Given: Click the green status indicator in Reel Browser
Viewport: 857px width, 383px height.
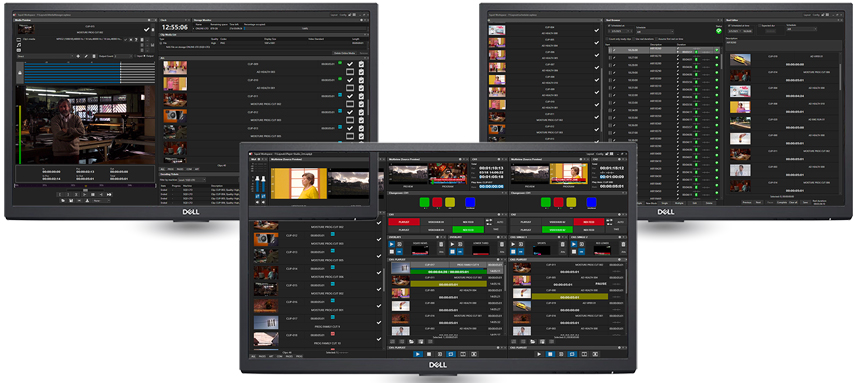Looking at the screenshot, I should pyautogui.click(x=719, y=31).
